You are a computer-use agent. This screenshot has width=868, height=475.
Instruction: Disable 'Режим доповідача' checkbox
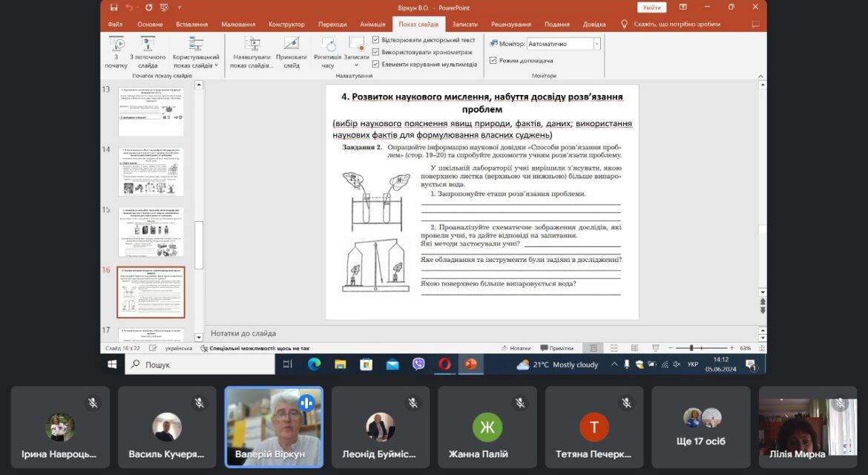pyautogui.click(x=493, y=60)
